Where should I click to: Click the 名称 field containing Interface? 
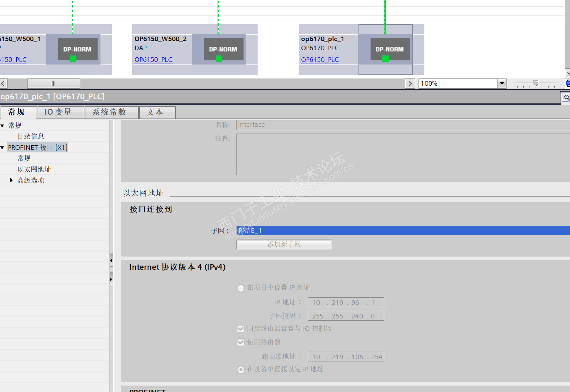pos(403,125)
